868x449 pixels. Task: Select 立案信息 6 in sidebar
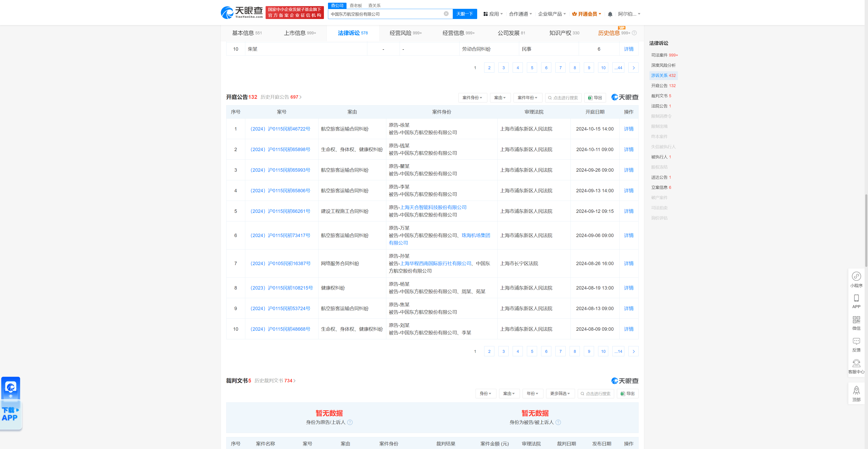(x=661, y=188)
